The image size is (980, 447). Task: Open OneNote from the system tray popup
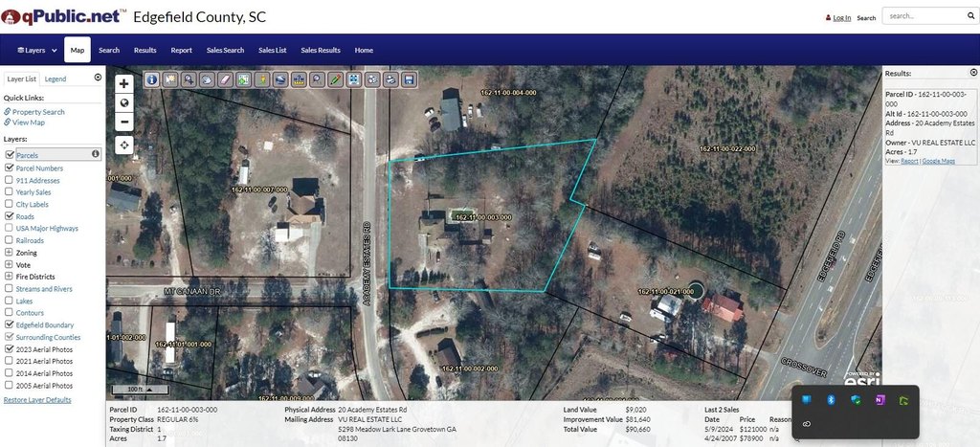[x=878, y=399]
